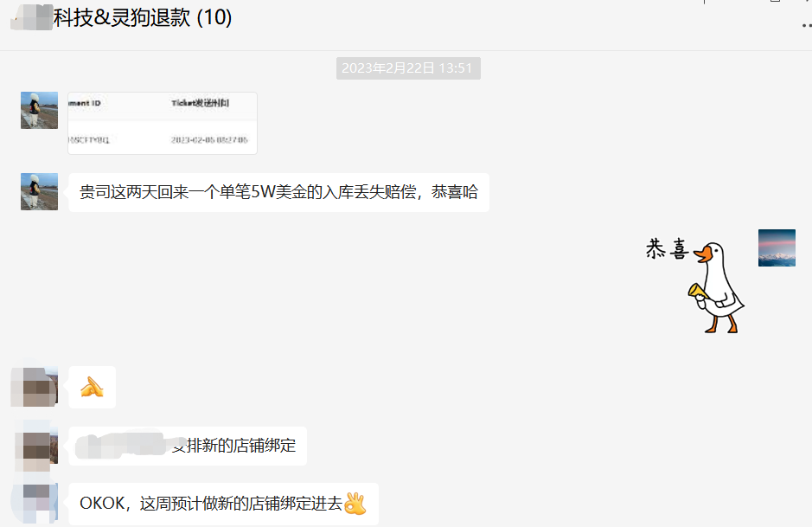The width and height of the screenshot is (812, 527).
Task: Open the Ticket ID screenshot attachment
Action: tap(162, 123)
